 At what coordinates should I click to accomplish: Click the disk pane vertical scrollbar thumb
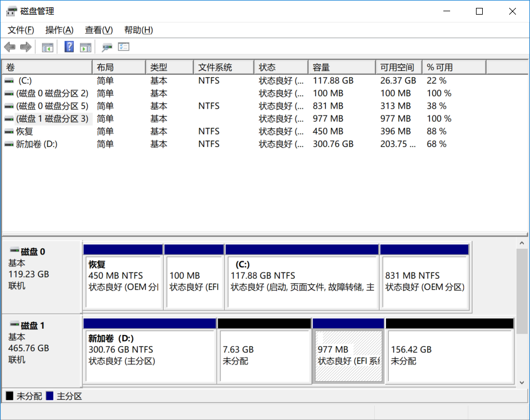click(x=522, y=291)
